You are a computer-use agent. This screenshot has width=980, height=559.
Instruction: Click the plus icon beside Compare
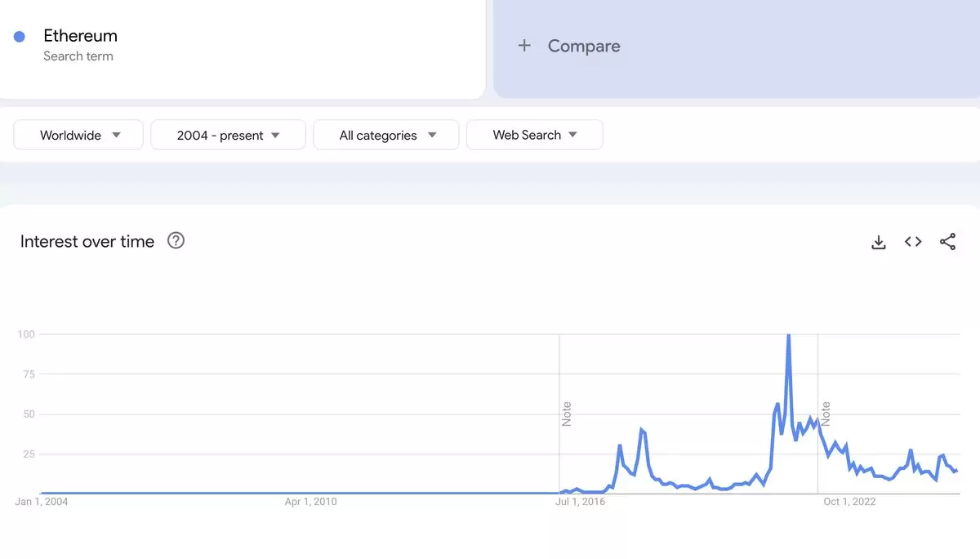(x=524, y=46)
